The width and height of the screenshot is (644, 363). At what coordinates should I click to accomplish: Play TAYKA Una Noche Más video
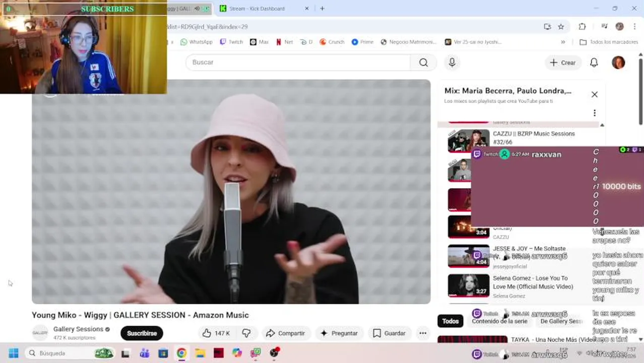[x=553, y=340]
